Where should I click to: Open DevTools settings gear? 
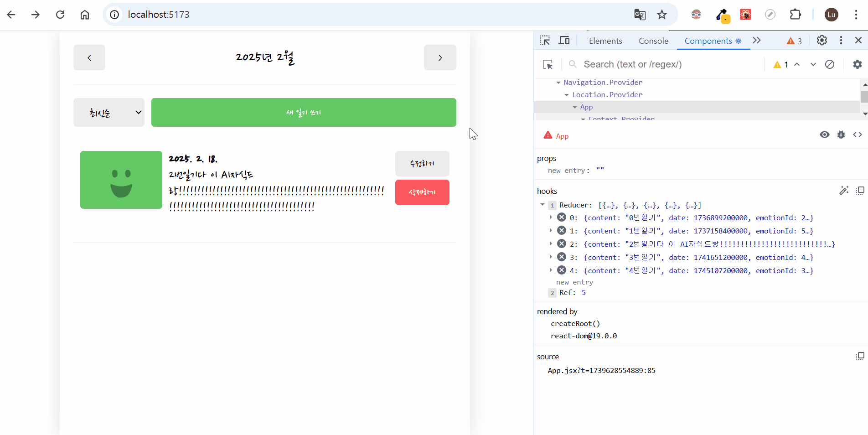822,41
